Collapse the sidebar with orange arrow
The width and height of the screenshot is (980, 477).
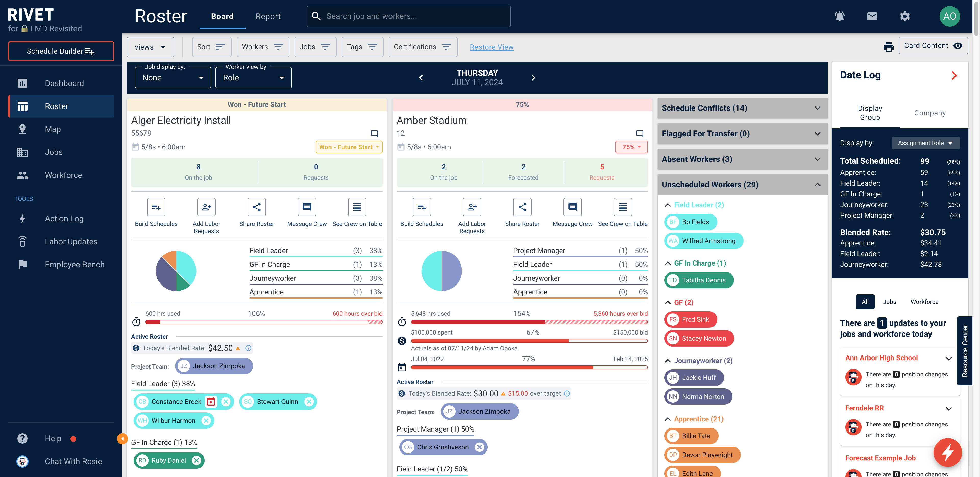(x=122, y=439)
